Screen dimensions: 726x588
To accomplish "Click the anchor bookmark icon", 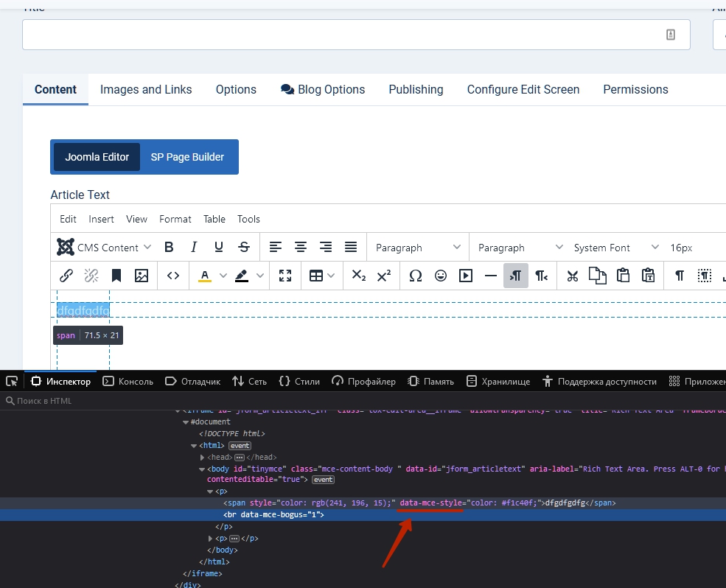I will click(x=116, y=276).
